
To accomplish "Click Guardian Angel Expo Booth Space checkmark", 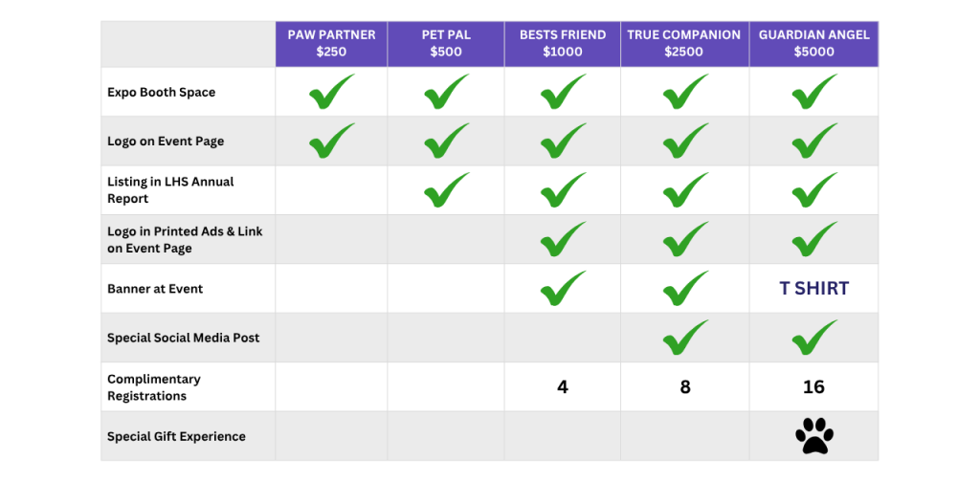I will click(x=814, y=91).
